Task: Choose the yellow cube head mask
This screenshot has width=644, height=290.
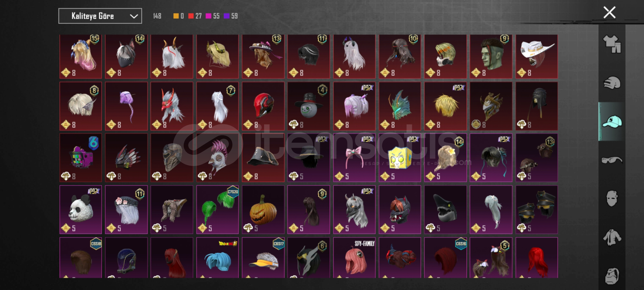Action: click(400, 158)
